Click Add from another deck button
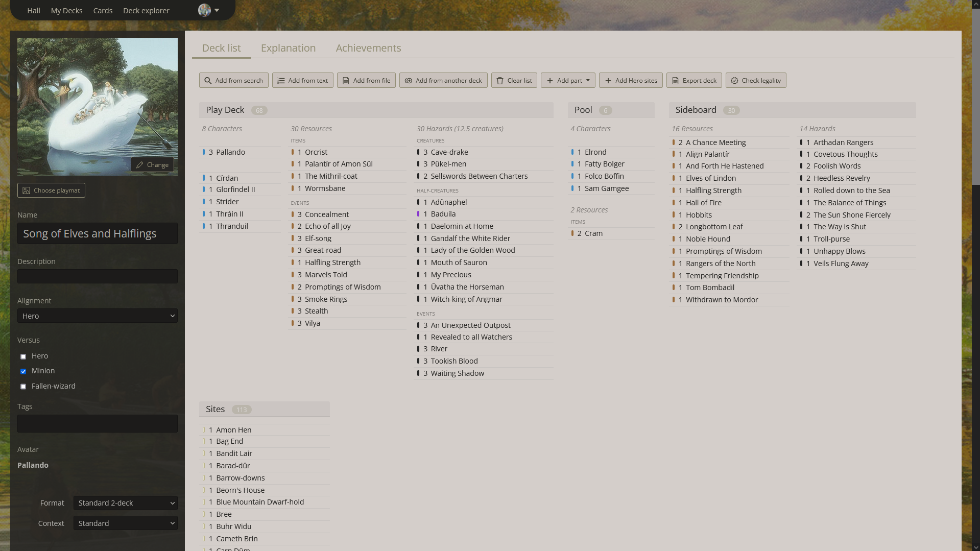Viewport: 980px width, 551px height. (443, 81)
